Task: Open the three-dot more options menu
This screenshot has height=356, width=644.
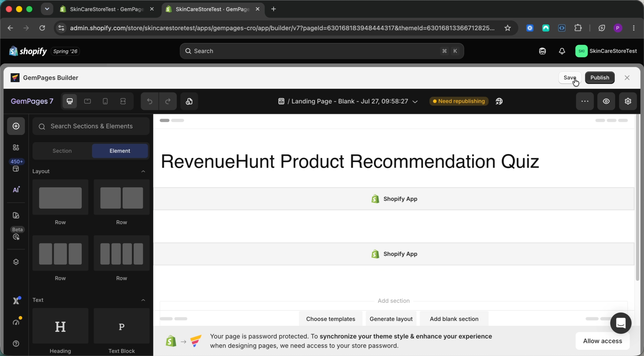Action: pyautogui.click(x=585, y=101)
